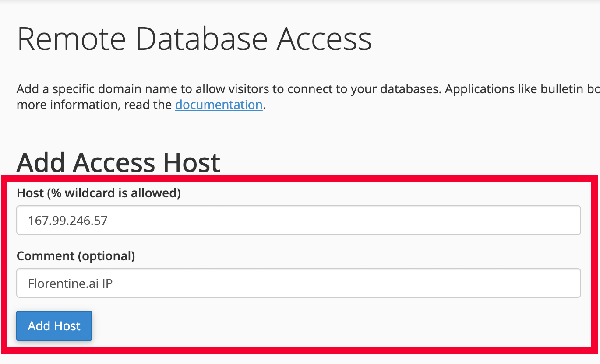Click the 'Florentine.ai IP' comment text
This screenshot has width=600, height=364.
(70, 283)
